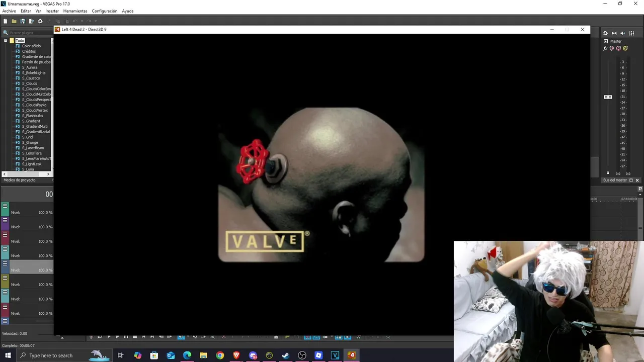Switch to VEGAS Pro taskbar icon
This screenshot has width=644, height=362.
coord(335,355)
